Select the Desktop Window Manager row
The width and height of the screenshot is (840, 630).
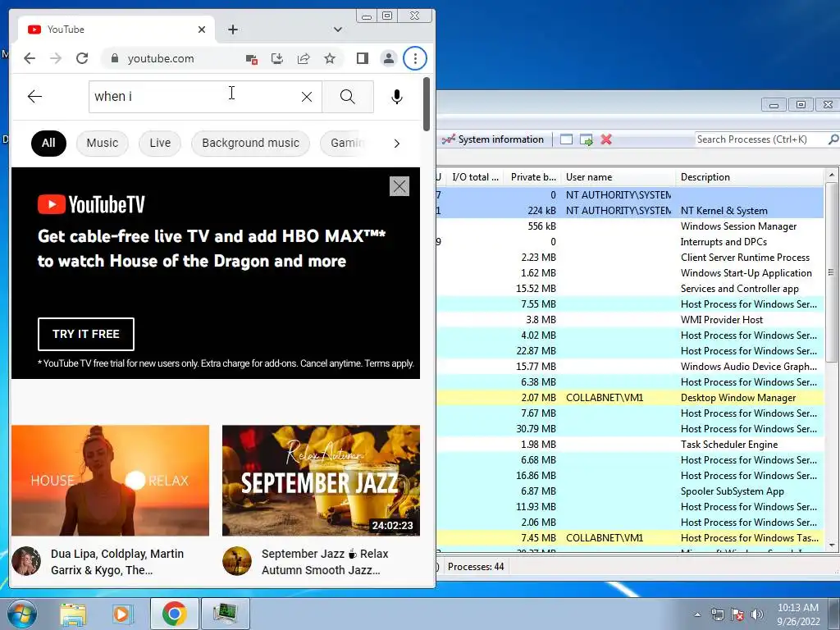pos(630,398)
